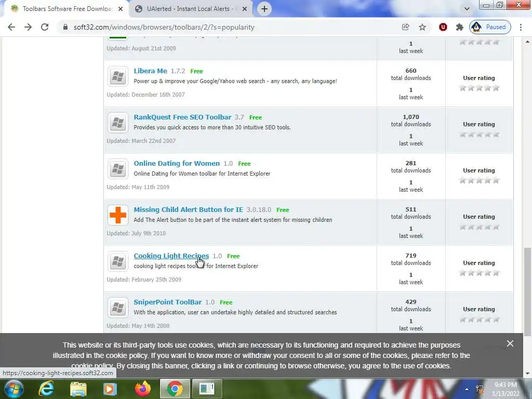The image size is (532, 399).
Task: Click the SniperPoint ToolBar app icon
Action: click(118, 308)
